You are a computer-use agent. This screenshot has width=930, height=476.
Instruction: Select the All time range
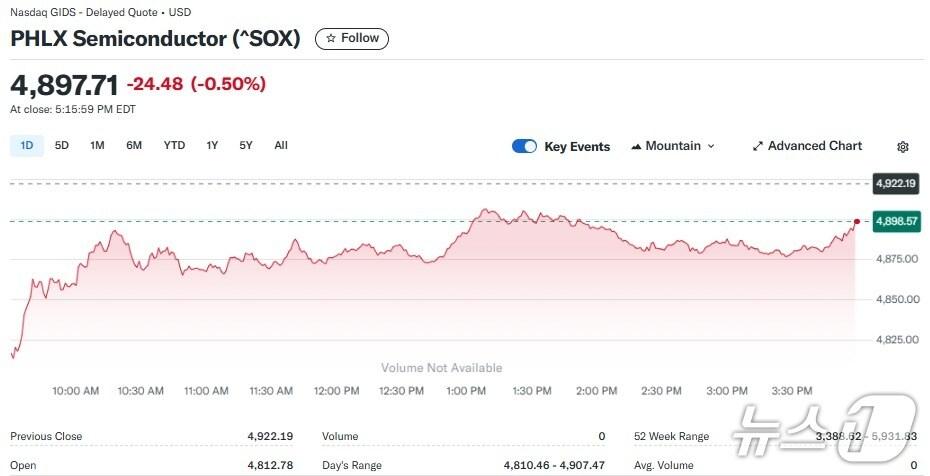coord(281,145)
